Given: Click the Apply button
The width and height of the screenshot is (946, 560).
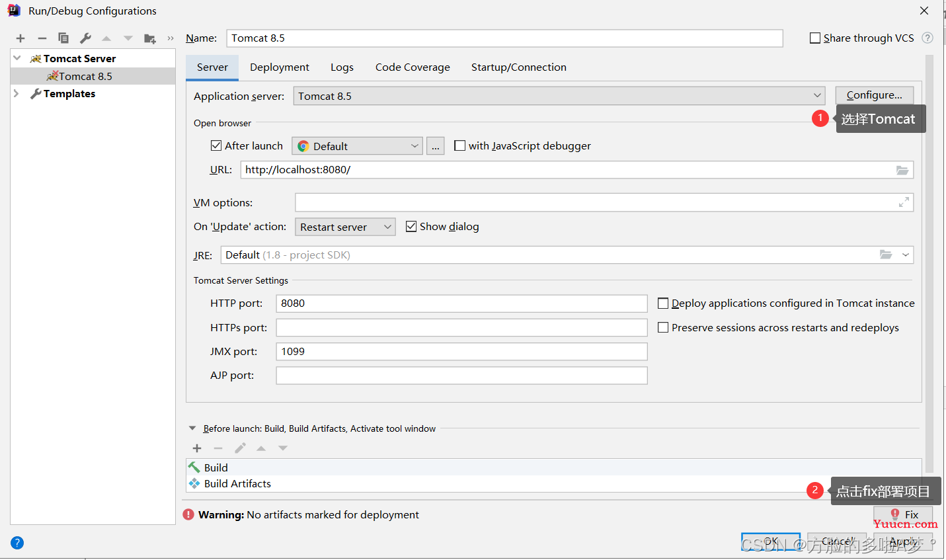Looking at the screenshot, I should 903,541.
